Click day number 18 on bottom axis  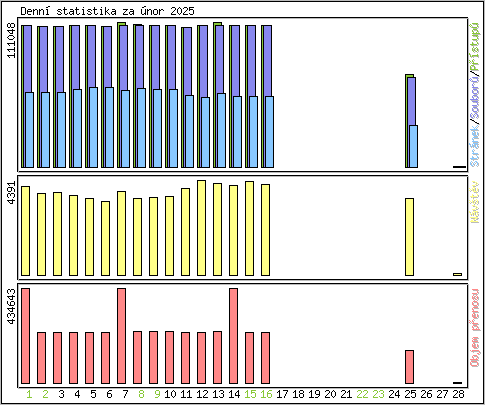298,394
